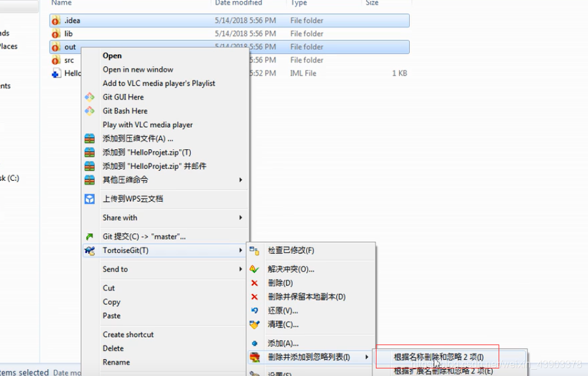
Task: Click the src folder icon
Action: 56,60
